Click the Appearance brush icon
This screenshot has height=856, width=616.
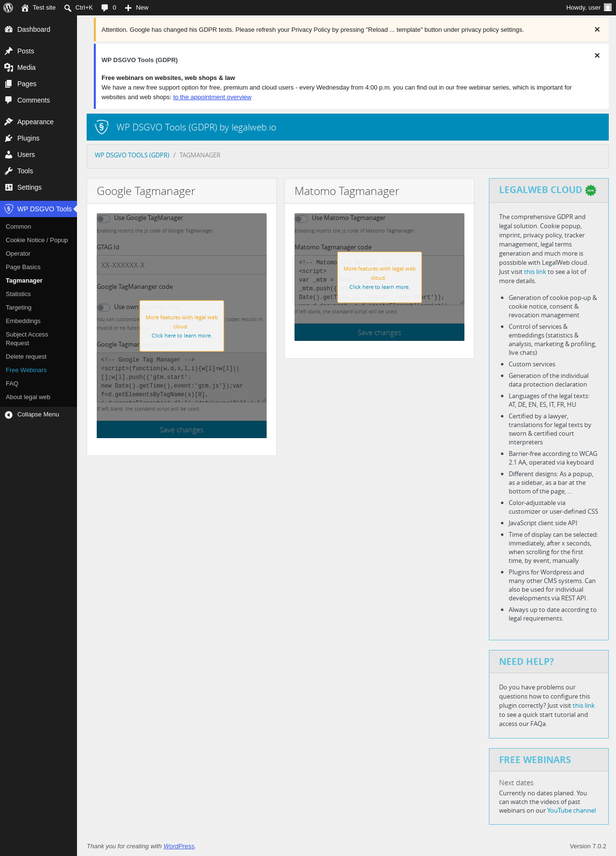(x=9, y=122)
